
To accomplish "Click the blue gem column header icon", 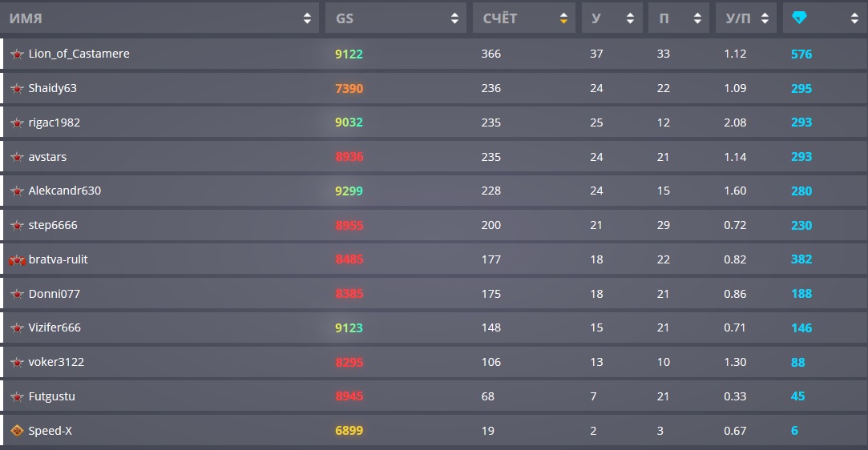I will [799, 18].
